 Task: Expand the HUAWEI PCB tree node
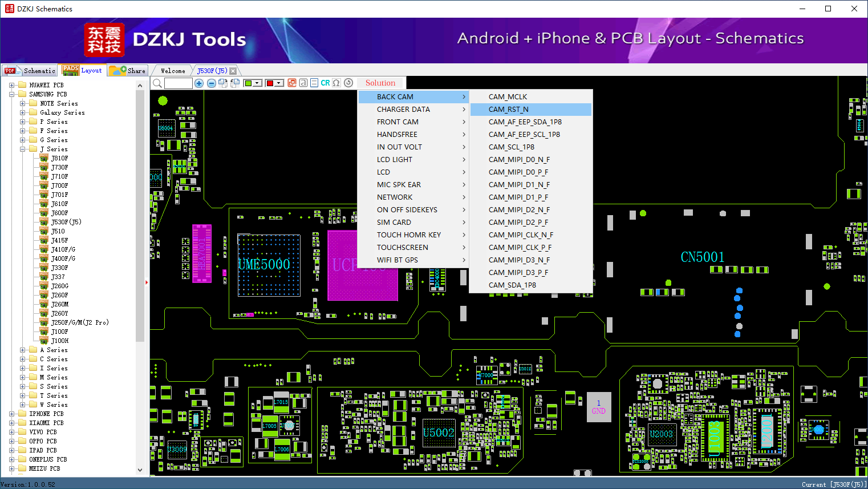pos(11,85)
